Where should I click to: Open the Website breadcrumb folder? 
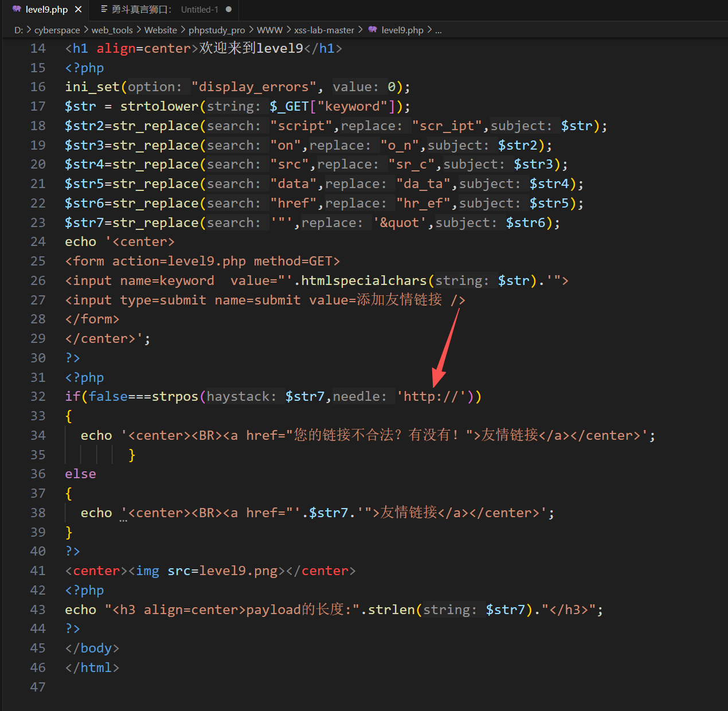(161, 30)
